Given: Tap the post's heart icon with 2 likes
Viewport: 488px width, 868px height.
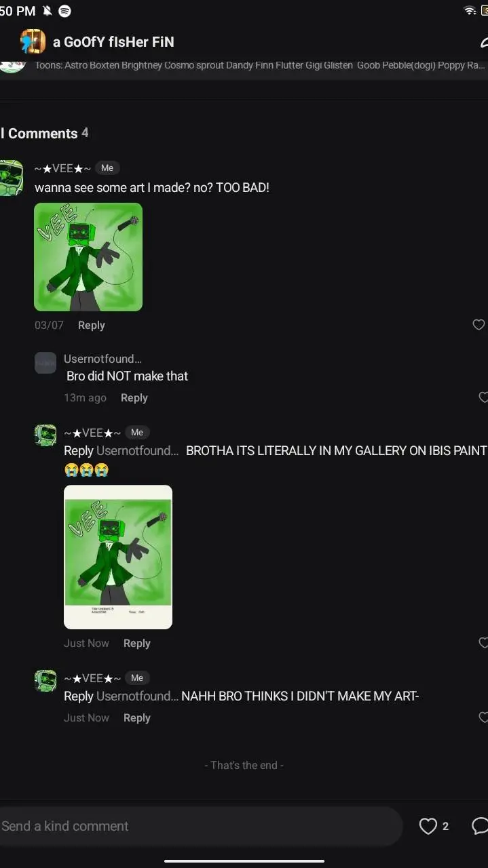Looking at the screenshot, I should (428, 826).
